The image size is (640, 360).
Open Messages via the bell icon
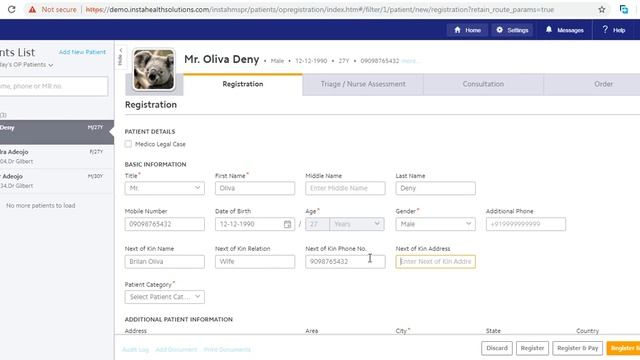(549, 29)
